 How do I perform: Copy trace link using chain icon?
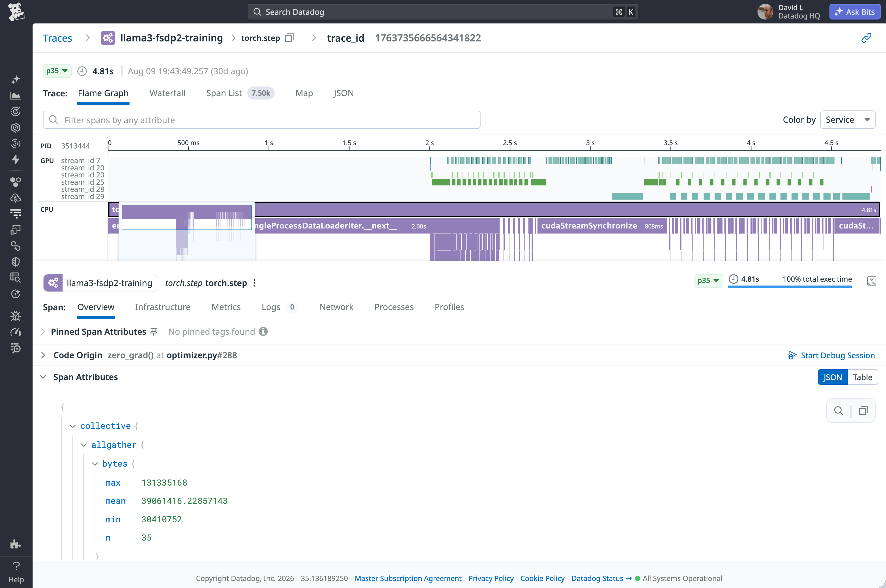coord(866,38)
